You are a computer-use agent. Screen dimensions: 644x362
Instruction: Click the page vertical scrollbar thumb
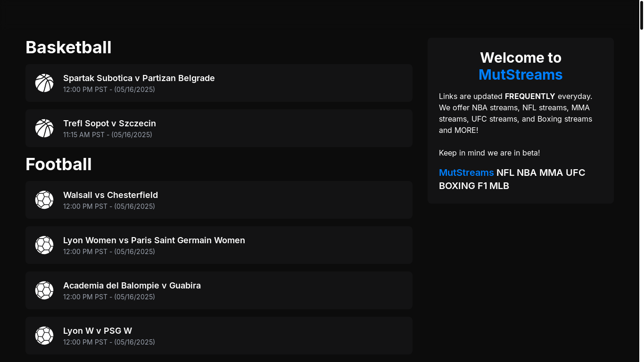tap(641, 15)
